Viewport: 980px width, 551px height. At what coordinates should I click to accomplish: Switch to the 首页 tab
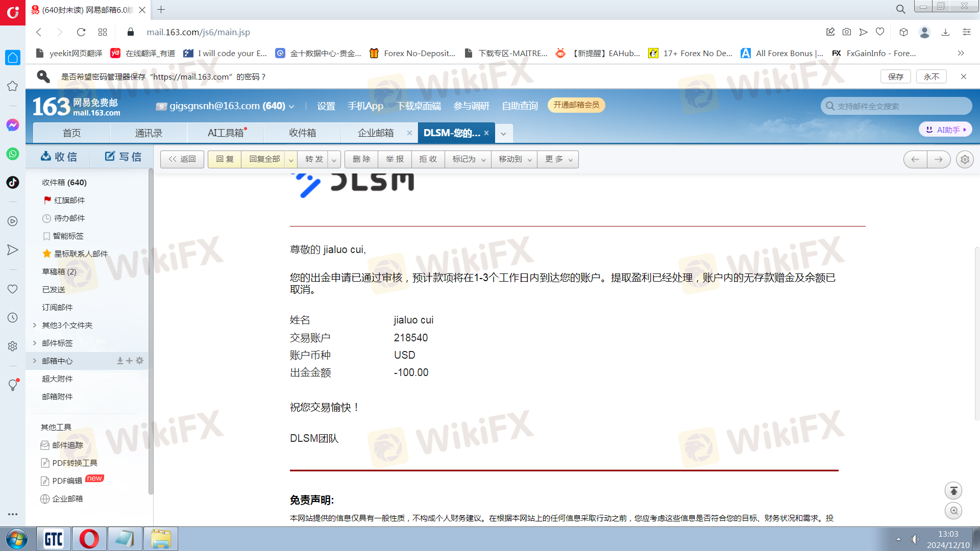click(x=72, y=133)
